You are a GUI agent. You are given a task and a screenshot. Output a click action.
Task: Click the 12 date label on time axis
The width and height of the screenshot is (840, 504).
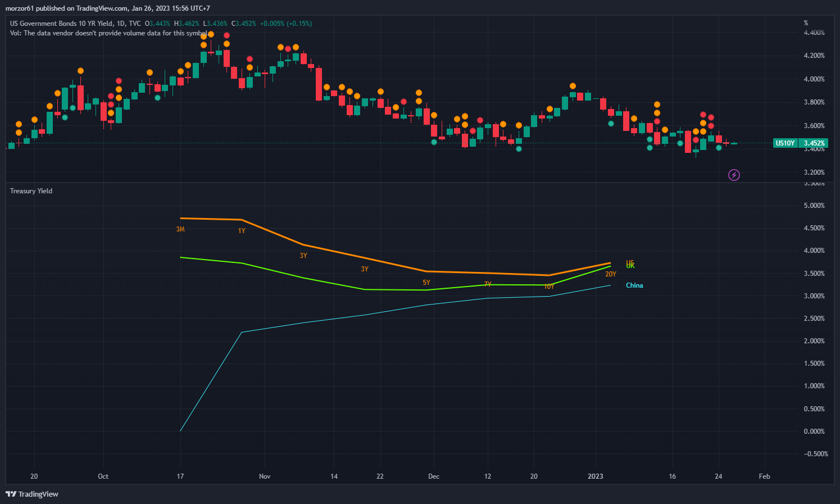[x=488, y=476]
